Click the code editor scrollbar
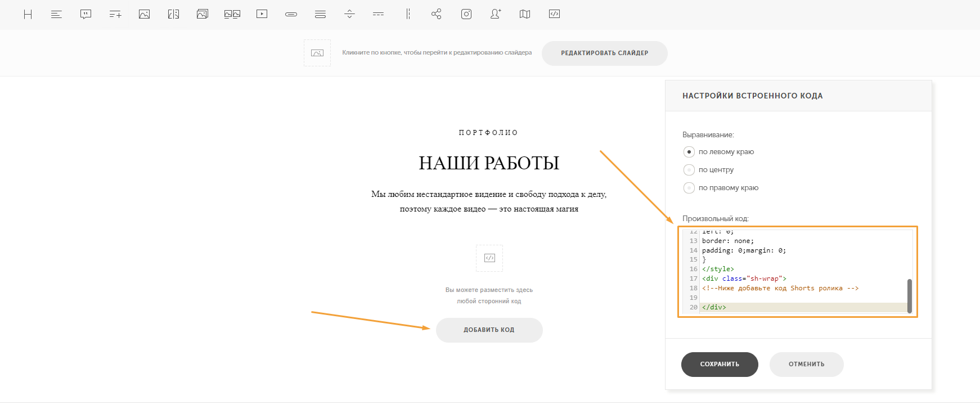980x409 pixels. (909, 296)
